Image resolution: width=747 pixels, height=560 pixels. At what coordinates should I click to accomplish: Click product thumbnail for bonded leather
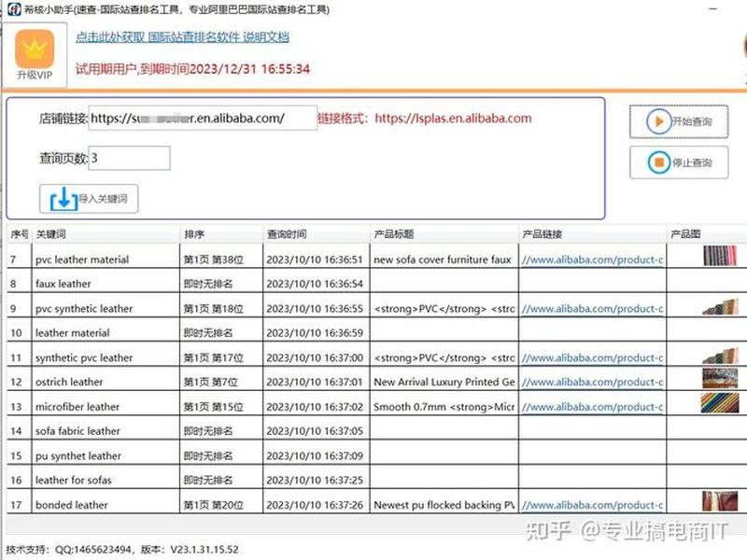tap(720, 501)
